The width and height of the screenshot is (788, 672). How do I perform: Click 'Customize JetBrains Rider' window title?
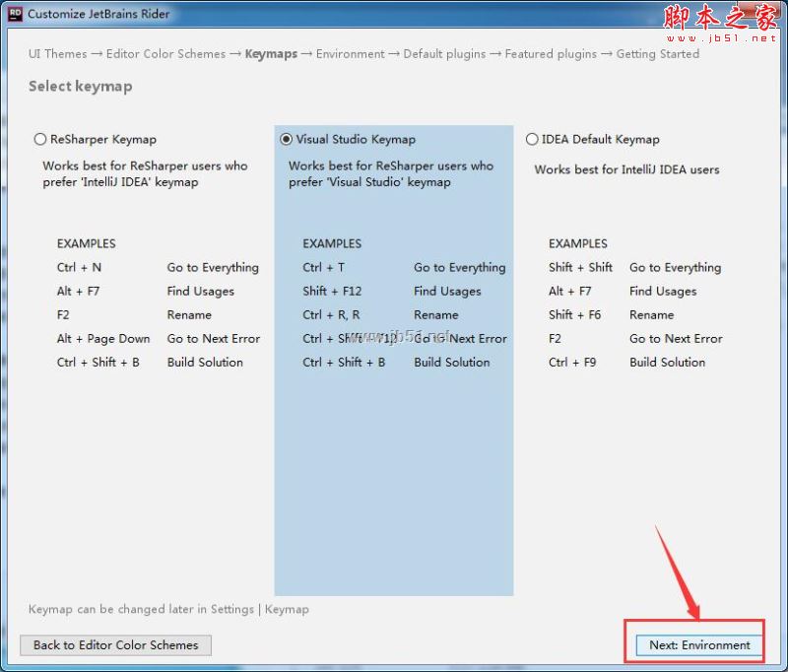(98, 14)
